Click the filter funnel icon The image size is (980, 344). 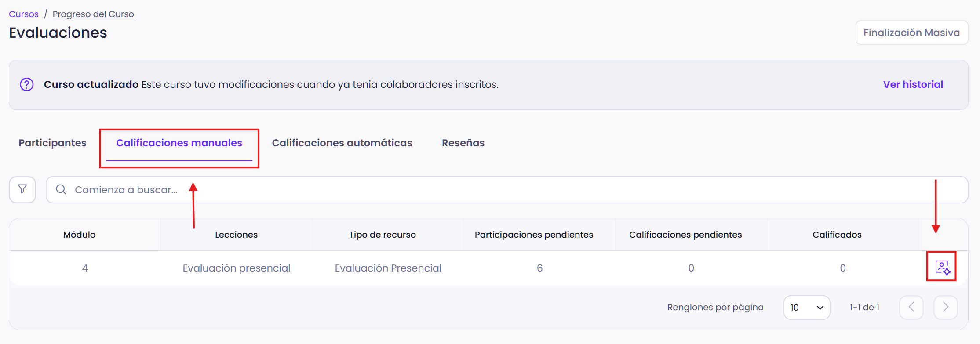click(x=22, y=189)
